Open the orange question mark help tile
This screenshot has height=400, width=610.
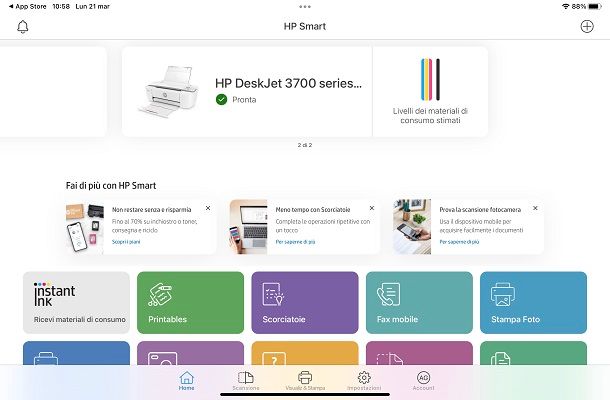click(x=305, y=353)
